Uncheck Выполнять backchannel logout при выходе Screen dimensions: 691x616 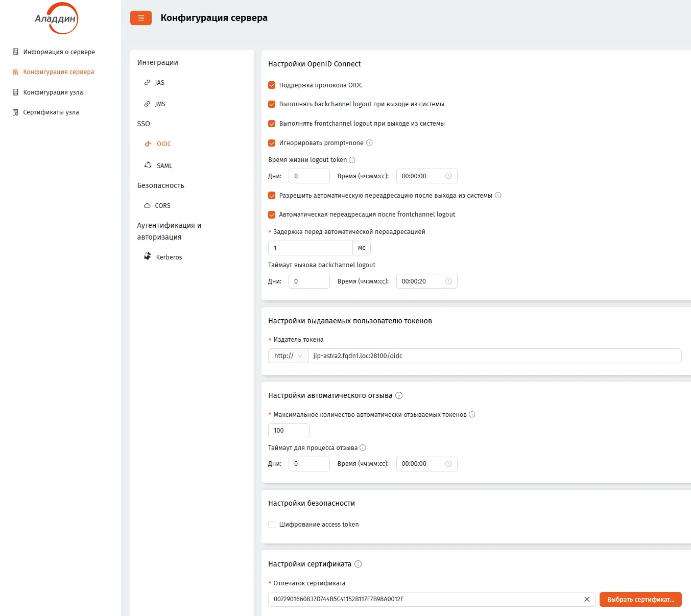(272, 104)
